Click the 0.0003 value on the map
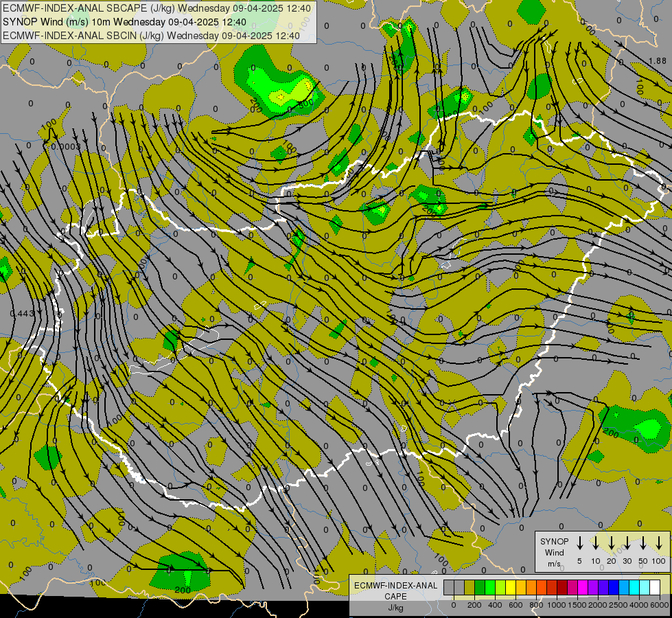Screen dimensions: 672x618 click(x=66, y=147)
